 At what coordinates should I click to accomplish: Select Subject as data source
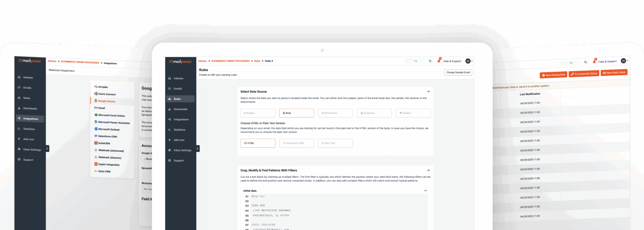(x=258, y=113)
